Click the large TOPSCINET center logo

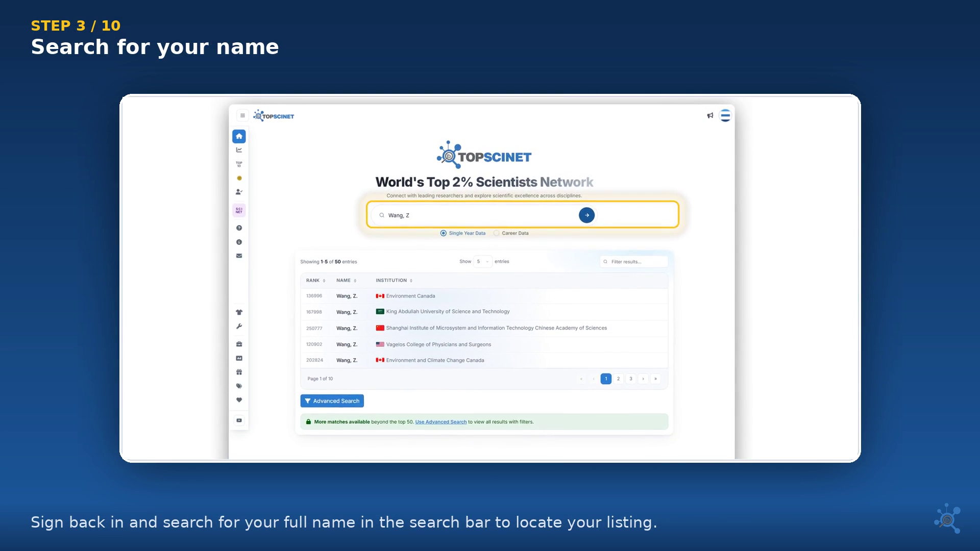484,155
